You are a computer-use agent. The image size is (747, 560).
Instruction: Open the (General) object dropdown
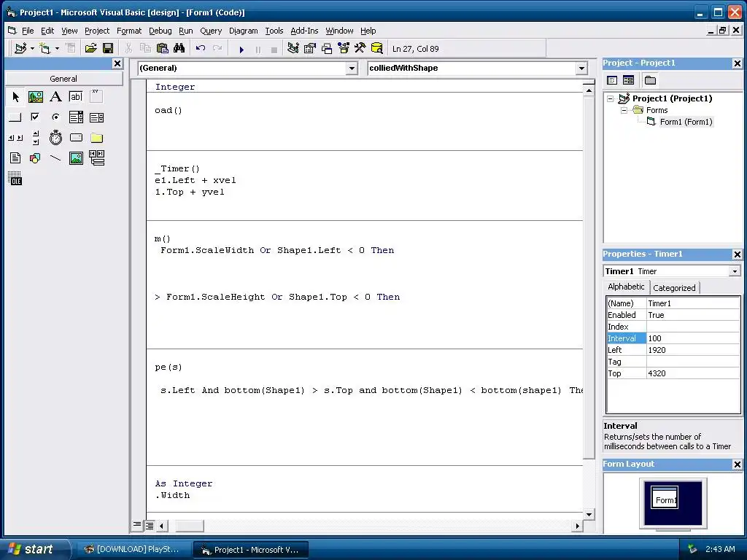coord(352,68)
